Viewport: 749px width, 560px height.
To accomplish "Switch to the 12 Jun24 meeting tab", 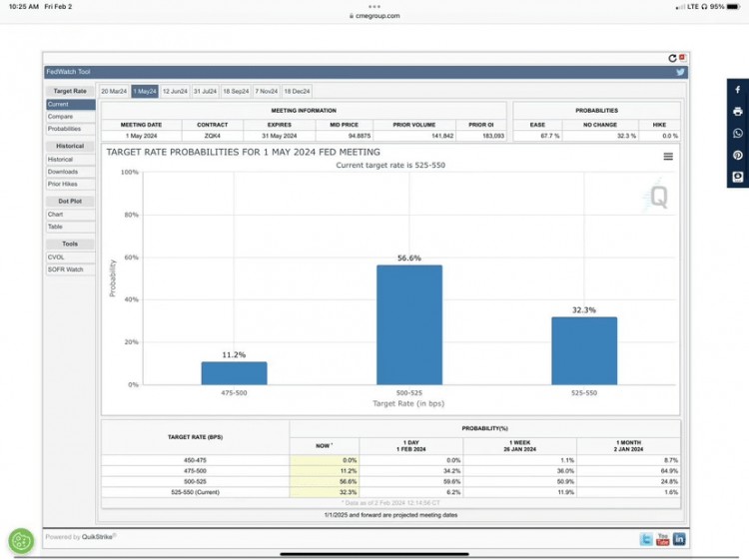I will pos(175,91).
